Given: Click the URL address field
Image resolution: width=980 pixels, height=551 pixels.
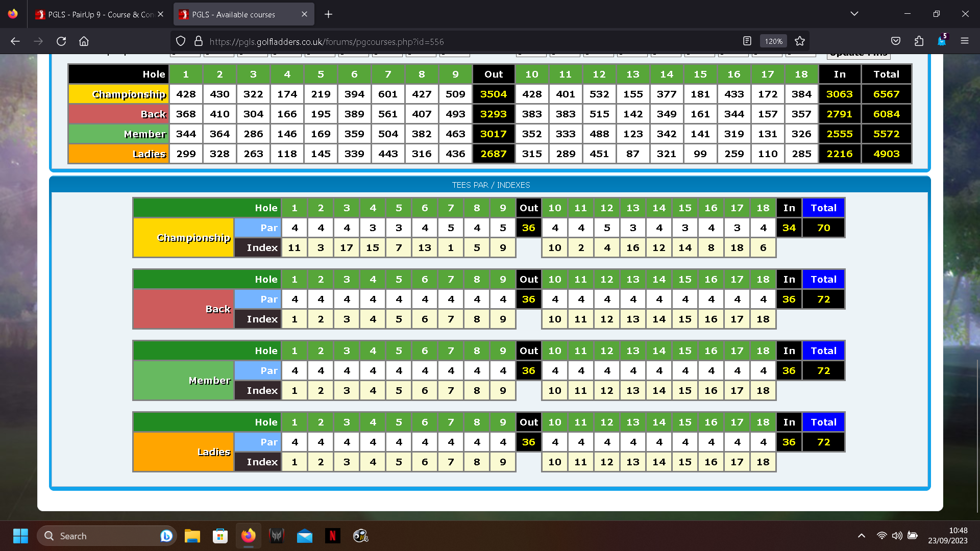Looking at the screenshot, I should pos(459,41).
